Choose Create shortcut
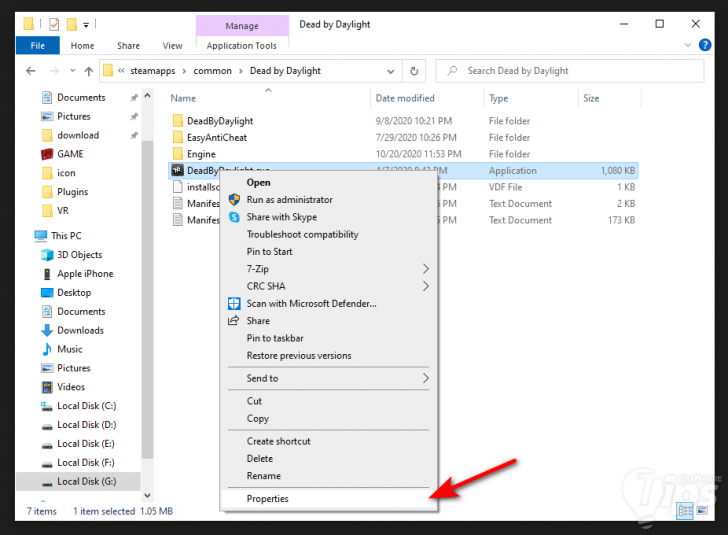Image resolution: width=728 pixels, height=535 pixels. click(x=329, y=441)
